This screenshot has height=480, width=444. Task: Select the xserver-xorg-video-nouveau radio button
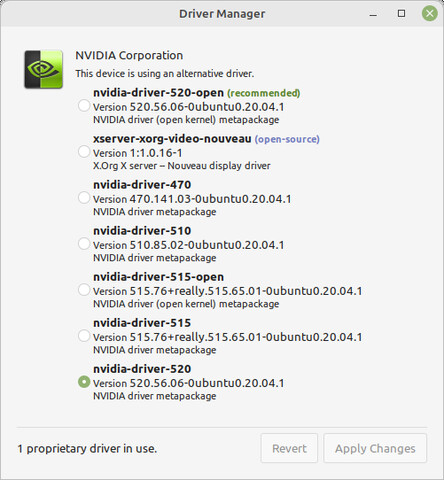tap(84, 152)
